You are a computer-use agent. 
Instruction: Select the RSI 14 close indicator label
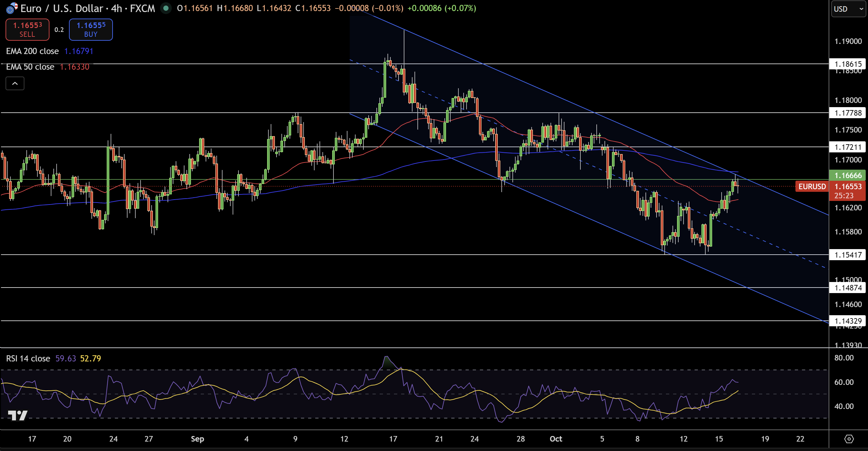click(x=28, y=358)
